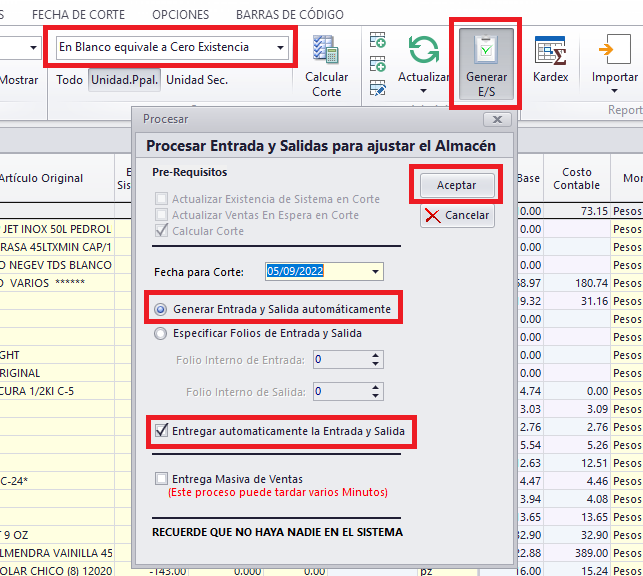Select the RASA 45LTXMIN CAP/1 row
Screen dimensions: 643x576
(x=56, y=247)
